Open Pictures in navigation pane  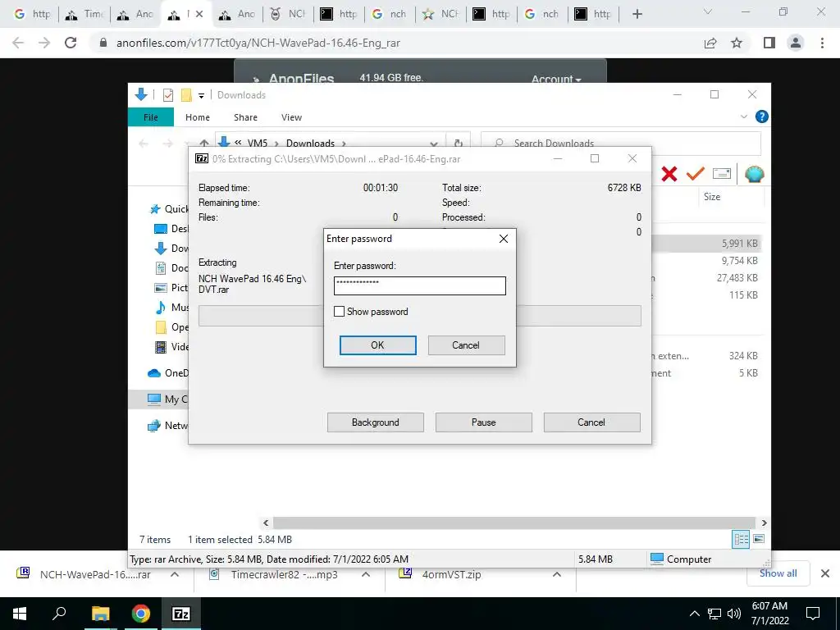pos(171,288)
